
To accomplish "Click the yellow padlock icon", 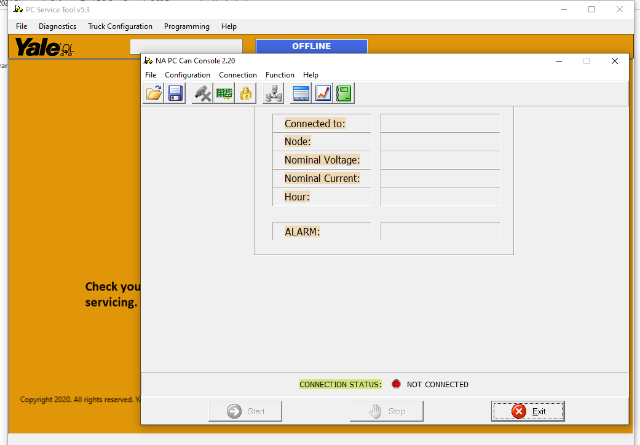I will click(x=245, y=93).
